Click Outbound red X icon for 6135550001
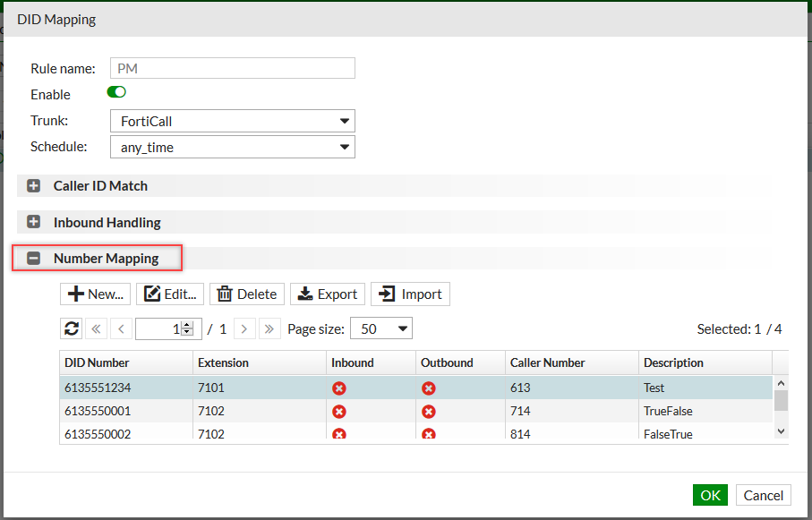Screen dimensions: 812x520 pyautogui.click(x=428, y=411)
